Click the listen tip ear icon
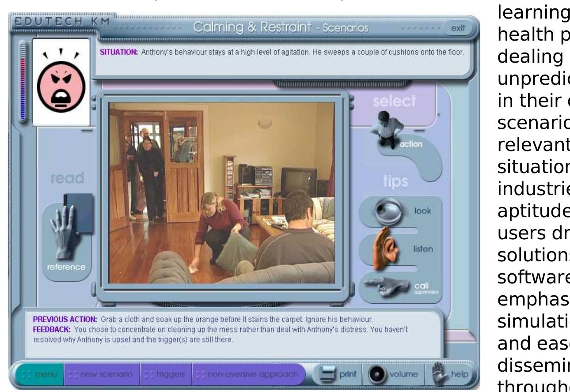The height and width of the screenshot is (392, 570). coord(386,249)
